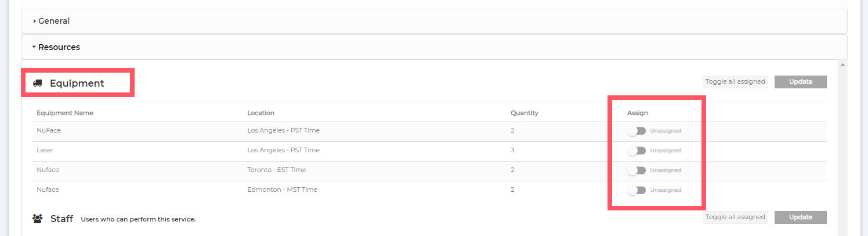This screenshot has width=868, height=236.
Task: Switch on the Edmonton Nuface assign toggle
Action: [x=636, y=190]
